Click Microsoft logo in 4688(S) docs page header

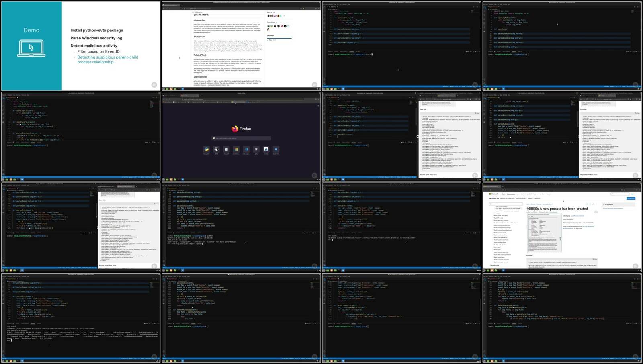(x=494, y=194)
